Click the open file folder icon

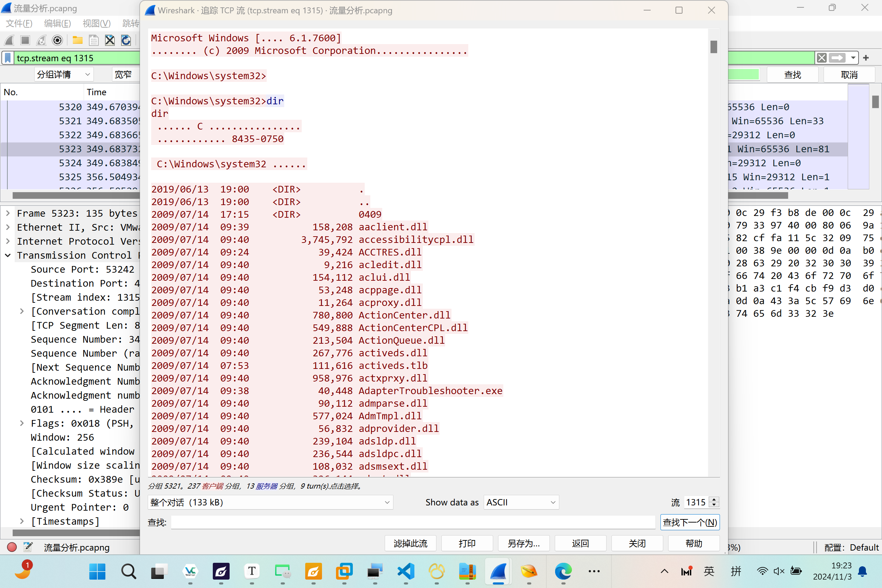pos(78,40)
